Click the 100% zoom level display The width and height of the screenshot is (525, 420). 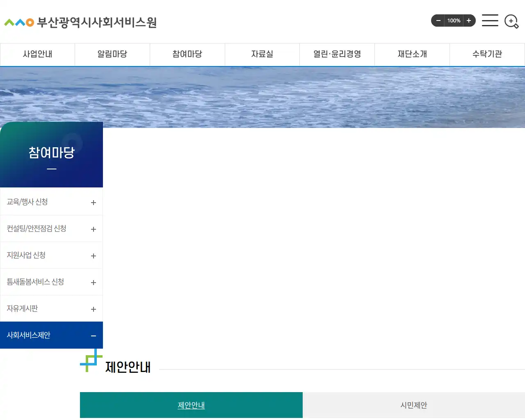pos(454,21)
